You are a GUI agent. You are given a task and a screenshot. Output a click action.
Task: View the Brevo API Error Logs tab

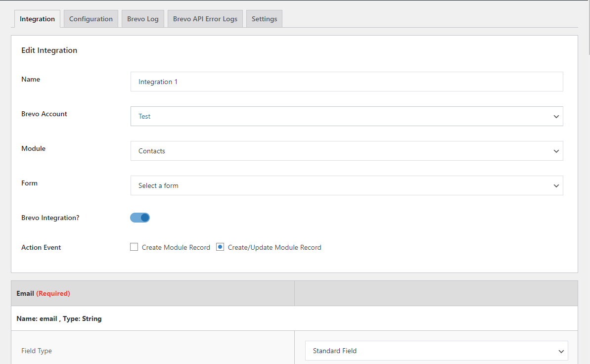click(205, 19)
